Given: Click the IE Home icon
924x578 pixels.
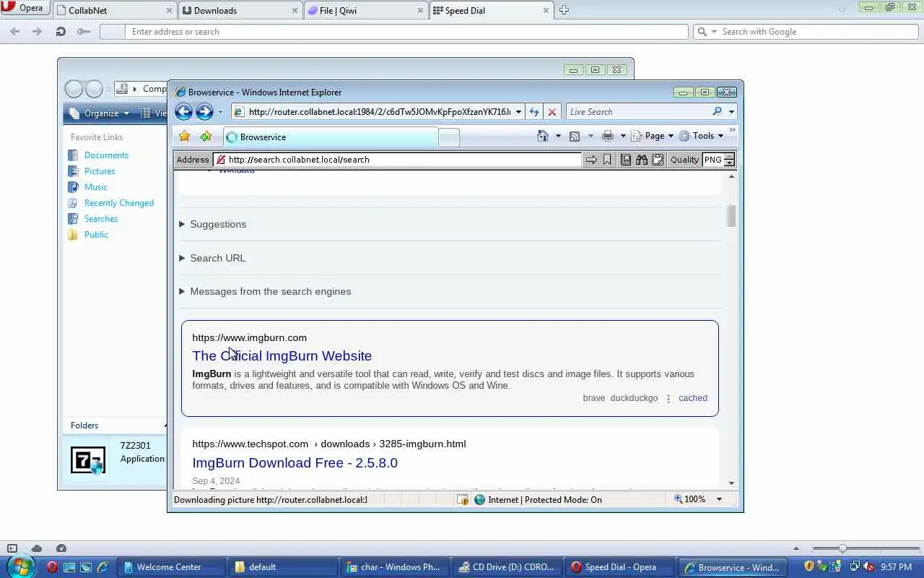Looking at the screenshot, I should click(543, 136).
